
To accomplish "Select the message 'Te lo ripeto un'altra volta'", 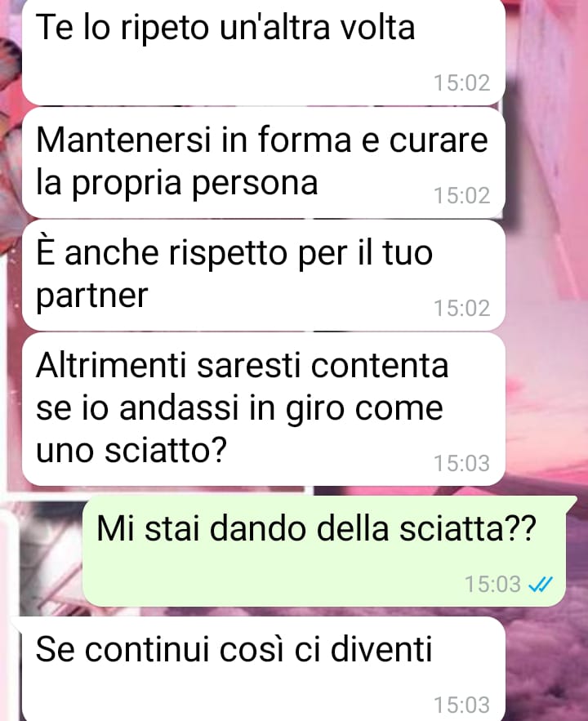I will (264, 51).
